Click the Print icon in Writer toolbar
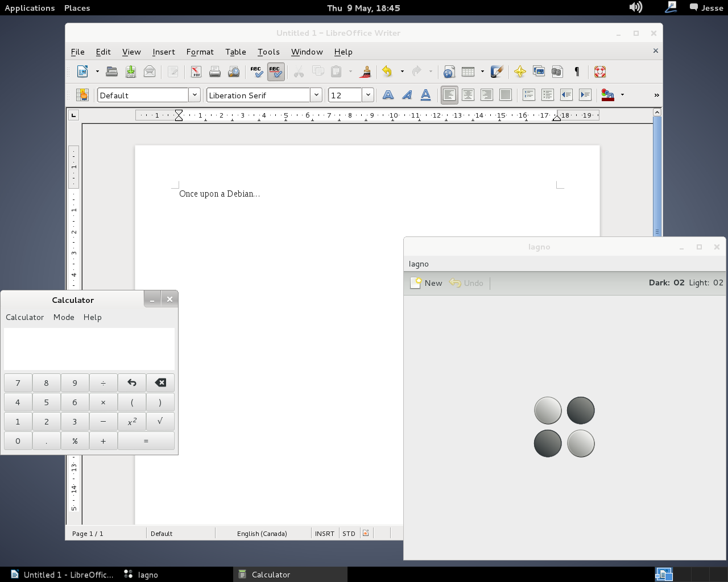 coord(215,72)
